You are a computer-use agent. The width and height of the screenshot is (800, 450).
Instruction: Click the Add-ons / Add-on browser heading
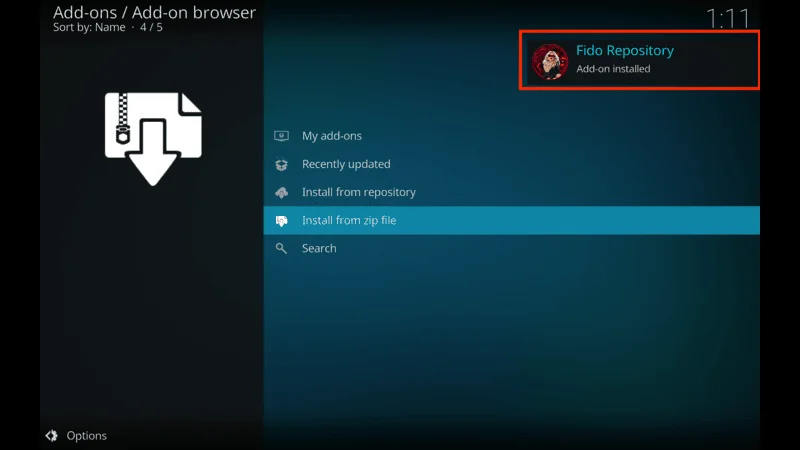pos(154,12)
